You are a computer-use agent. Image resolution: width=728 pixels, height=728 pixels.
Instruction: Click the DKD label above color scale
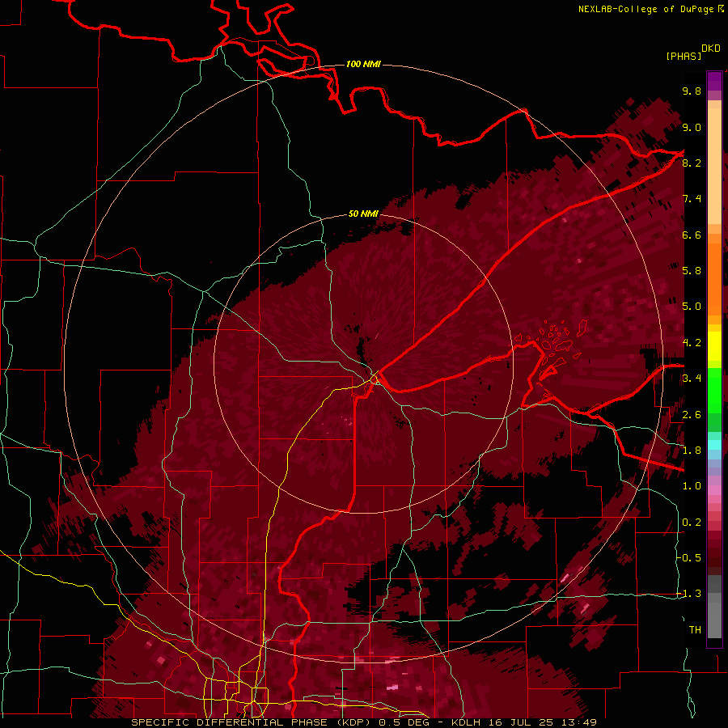click(x=711, y=48)
